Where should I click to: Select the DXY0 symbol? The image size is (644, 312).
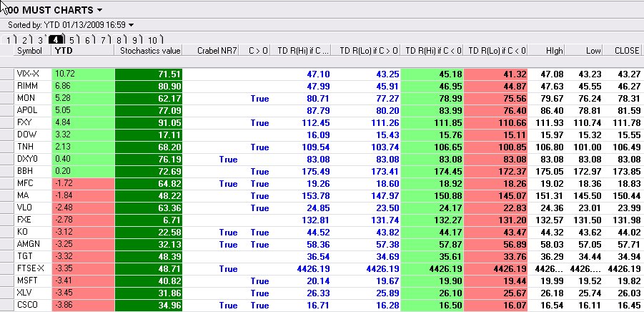(x=26, y=159)
